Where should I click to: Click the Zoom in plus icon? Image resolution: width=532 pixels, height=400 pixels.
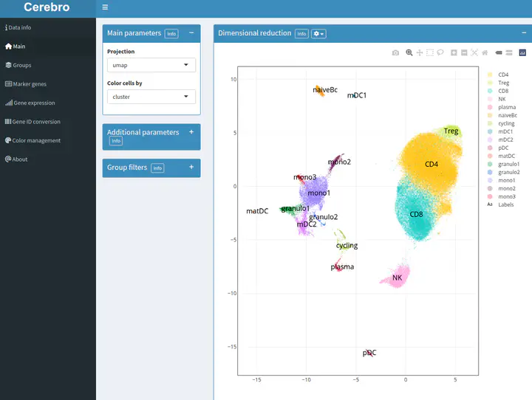pyautogui.click(x=454, y=53)
